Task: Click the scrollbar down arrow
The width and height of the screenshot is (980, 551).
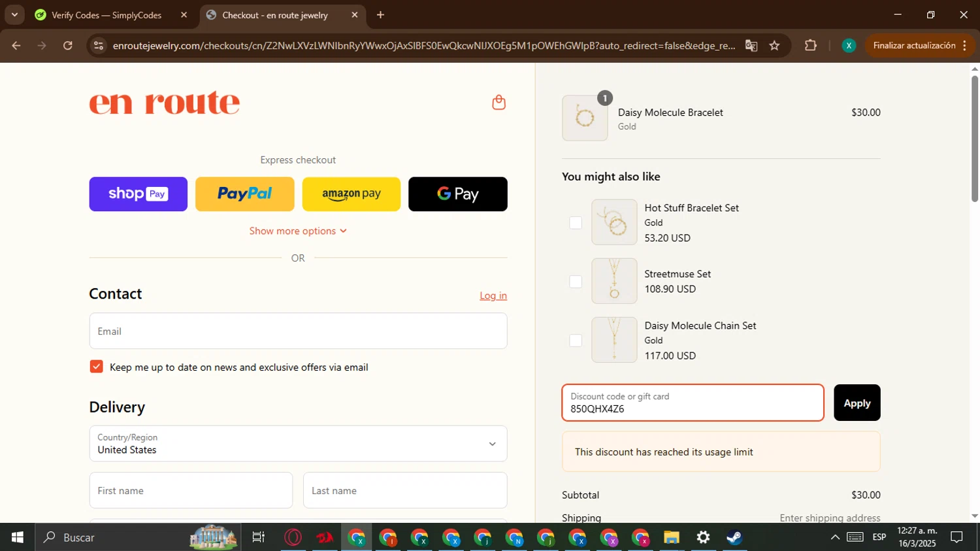Action: 974,516
